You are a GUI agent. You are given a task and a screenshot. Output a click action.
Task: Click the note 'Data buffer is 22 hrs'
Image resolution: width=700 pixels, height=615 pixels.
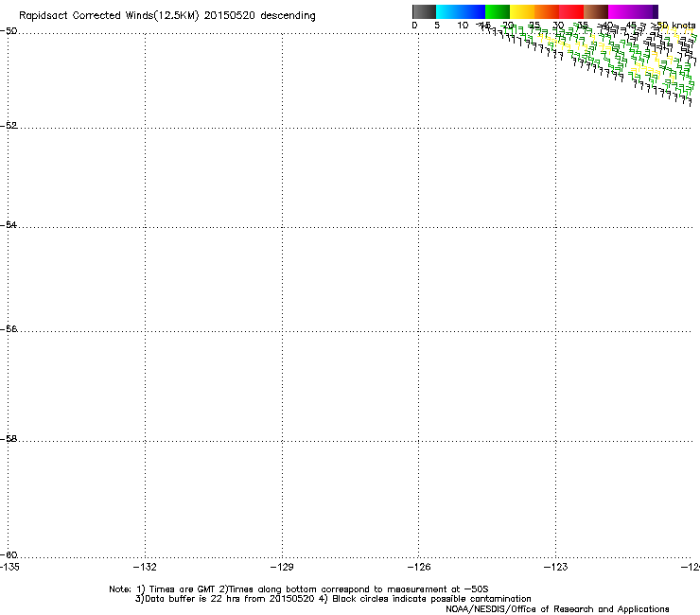tap(192, 599)
